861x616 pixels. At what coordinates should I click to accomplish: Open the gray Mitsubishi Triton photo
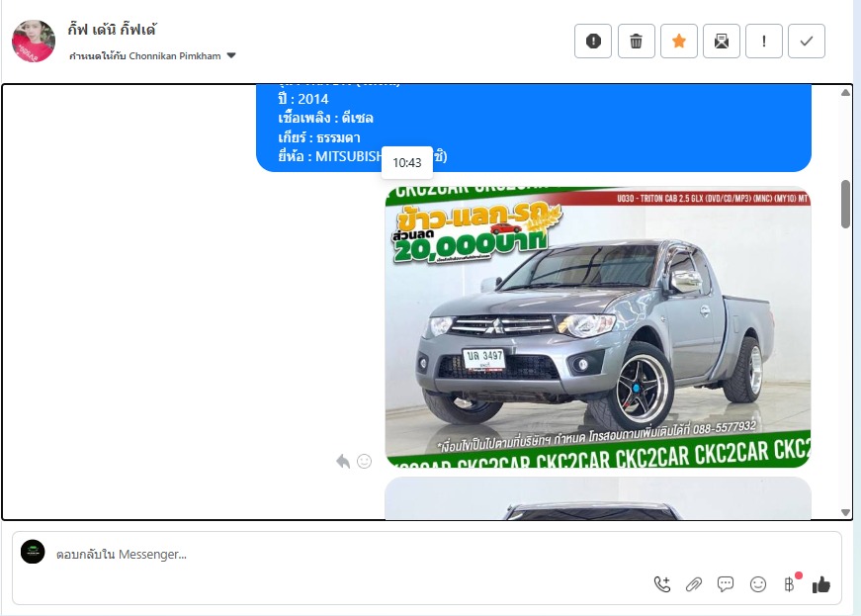click(597, 326)
